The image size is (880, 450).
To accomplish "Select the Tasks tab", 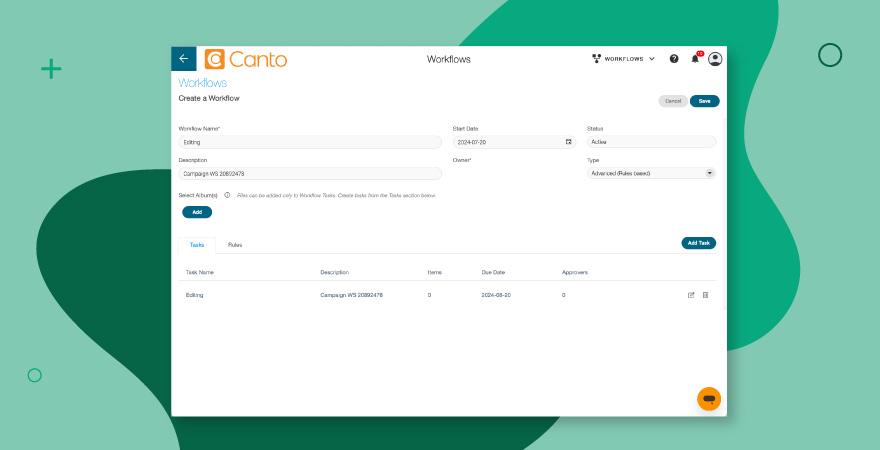I will (197, 244).
